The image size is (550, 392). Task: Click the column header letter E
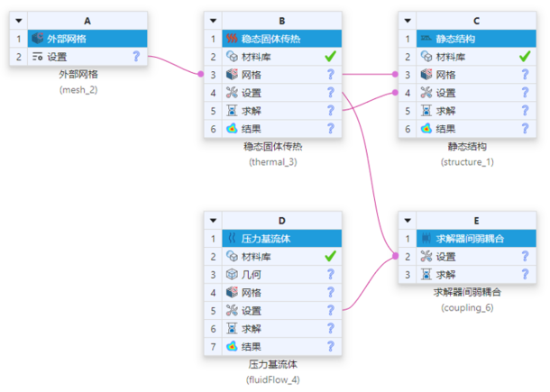476,221
